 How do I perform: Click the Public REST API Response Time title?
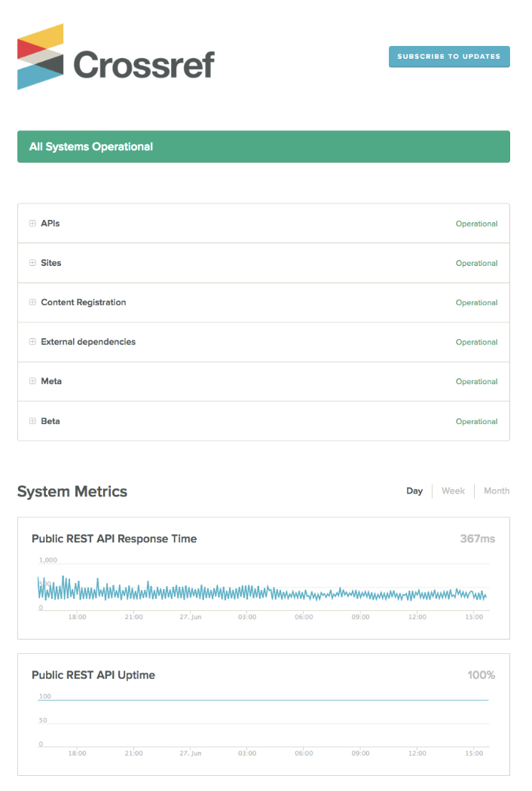[x=114, y=539]
